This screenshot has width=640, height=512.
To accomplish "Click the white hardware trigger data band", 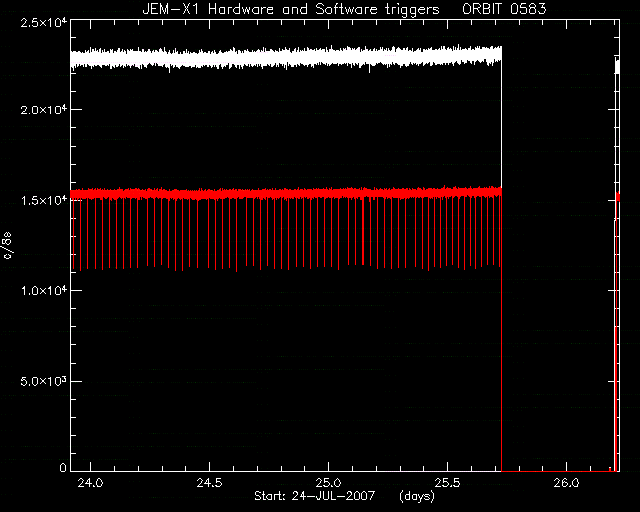I will [x=286, y=58].
